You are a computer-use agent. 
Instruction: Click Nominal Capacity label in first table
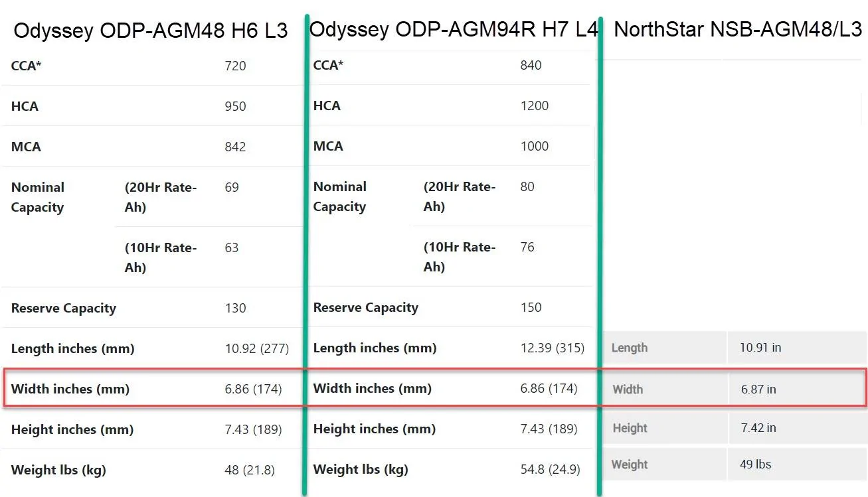pos(38,197)
